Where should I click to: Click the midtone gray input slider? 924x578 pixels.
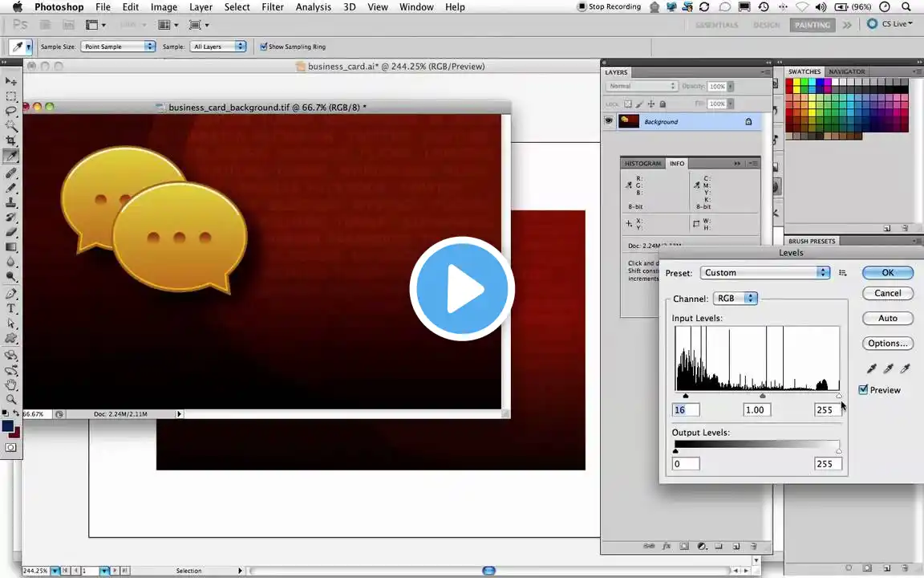(763, 396)
